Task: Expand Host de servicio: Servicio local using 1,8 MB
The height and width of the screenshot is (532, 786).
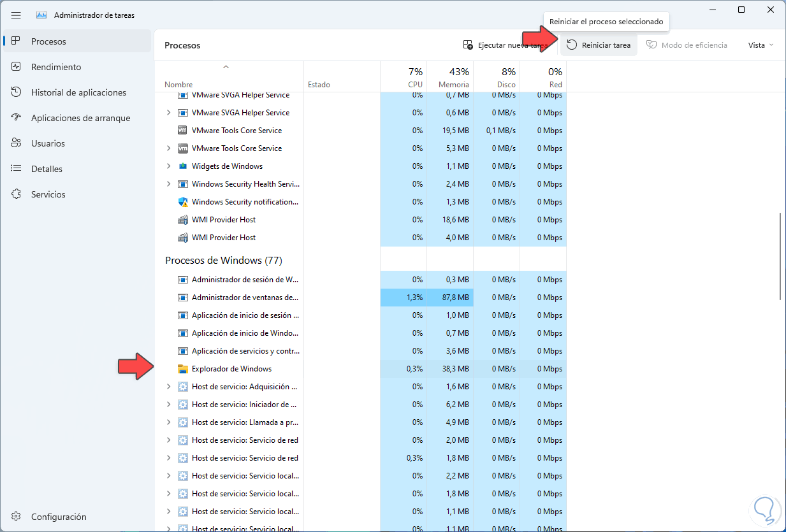Action: 168,494
